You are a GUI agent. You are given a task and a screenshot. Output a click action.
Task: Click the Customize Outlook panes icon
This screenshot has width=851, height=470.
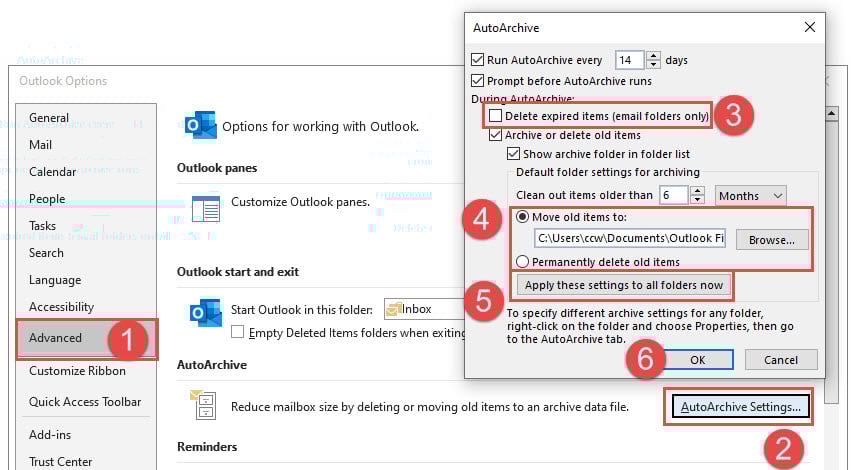(x=206, y=209)
